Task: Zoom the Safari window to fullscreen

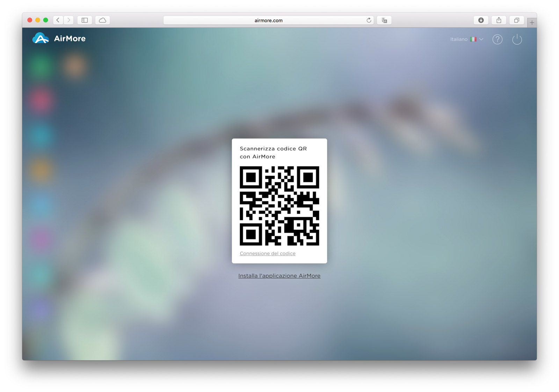Action: (45, 20)
